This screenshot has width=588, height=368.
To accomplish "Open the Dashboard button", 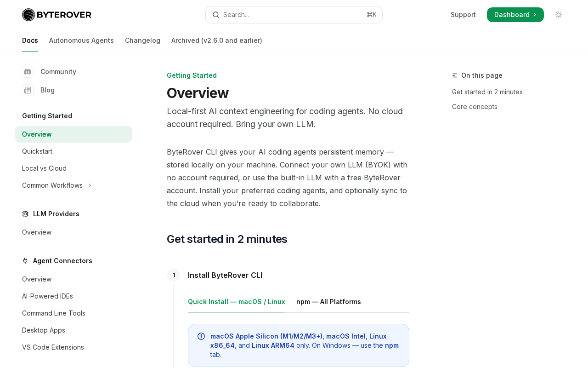I will coord(515,15).
